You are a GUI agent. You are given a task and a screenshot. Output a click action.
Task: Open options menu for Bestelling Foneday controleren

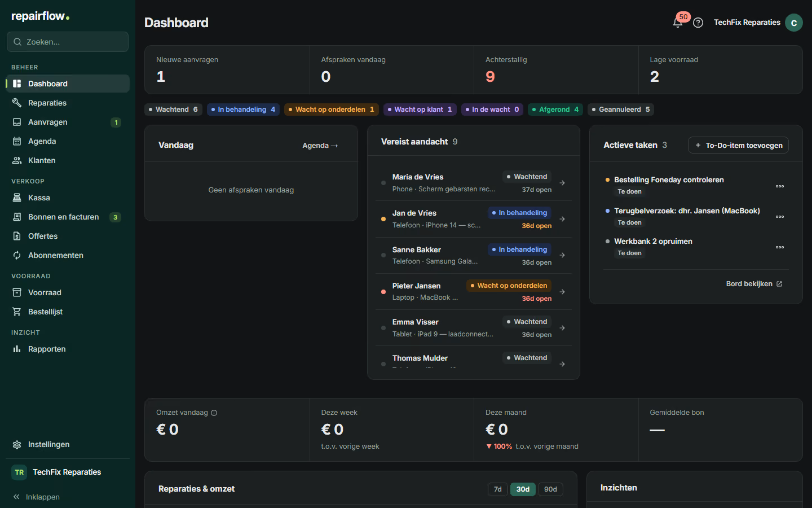point(780,186)
